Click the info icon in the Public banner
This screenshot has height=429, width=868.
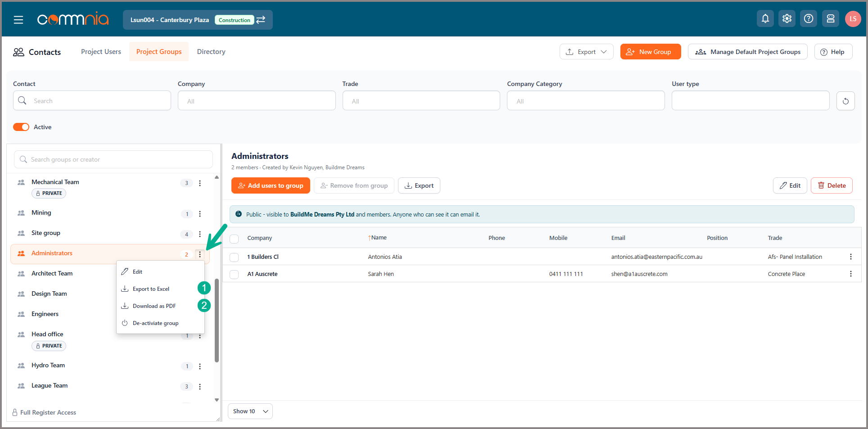[x=239, y=214]
